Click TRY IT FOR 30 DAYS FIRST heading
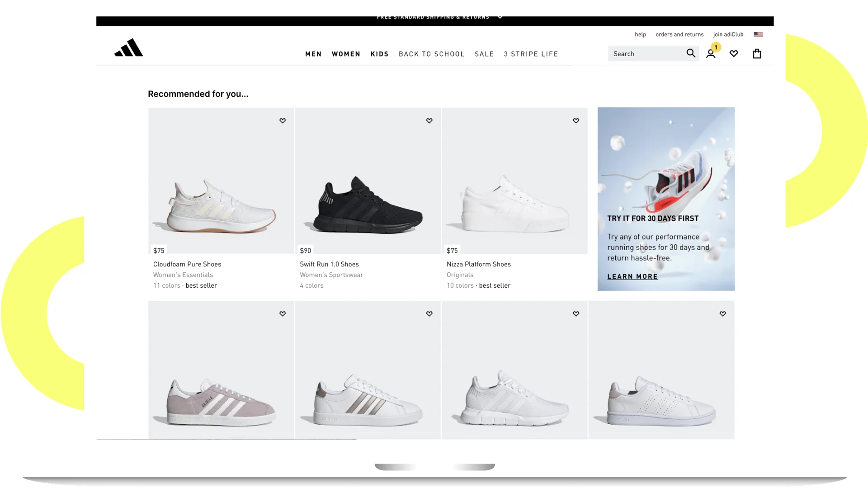Screen dimensions: 868x488 (x=652, y=218)
